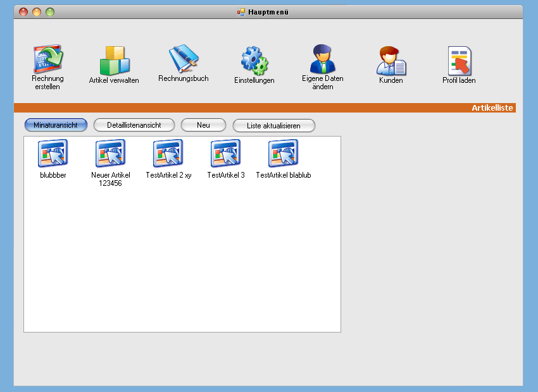Click the "Eigene Daten ändern" label
This screenshot has width=538, height=392.
pos(323,83)
